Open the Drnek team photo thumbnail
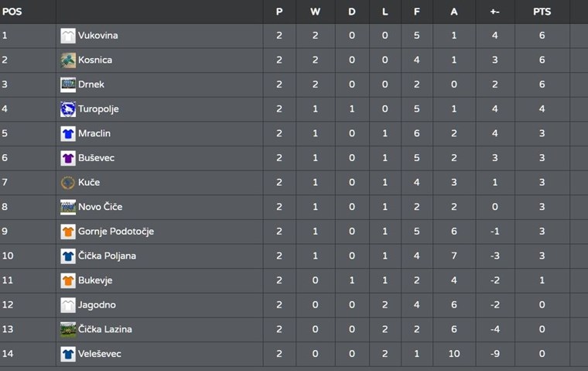 68,84
